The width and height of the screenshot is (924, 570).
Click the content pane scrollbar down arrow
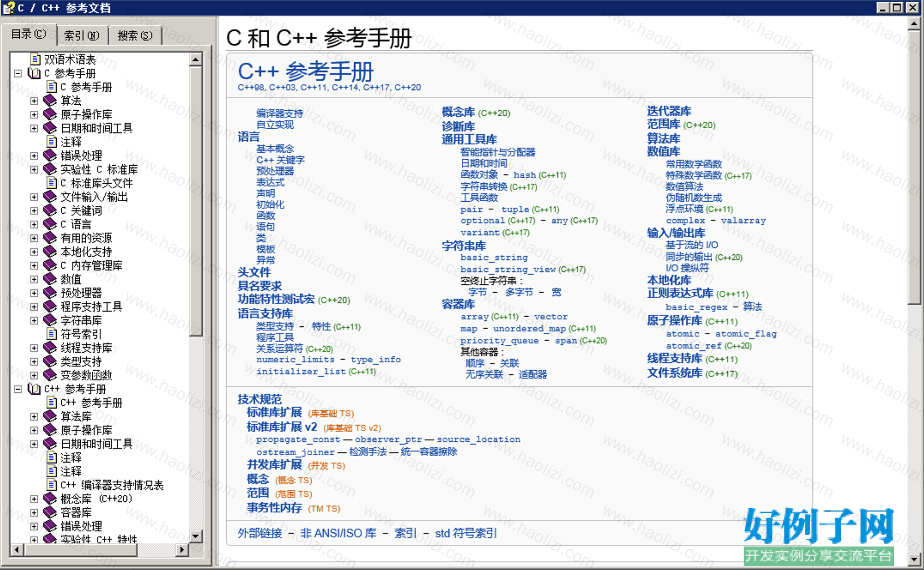tap(914, 559)
